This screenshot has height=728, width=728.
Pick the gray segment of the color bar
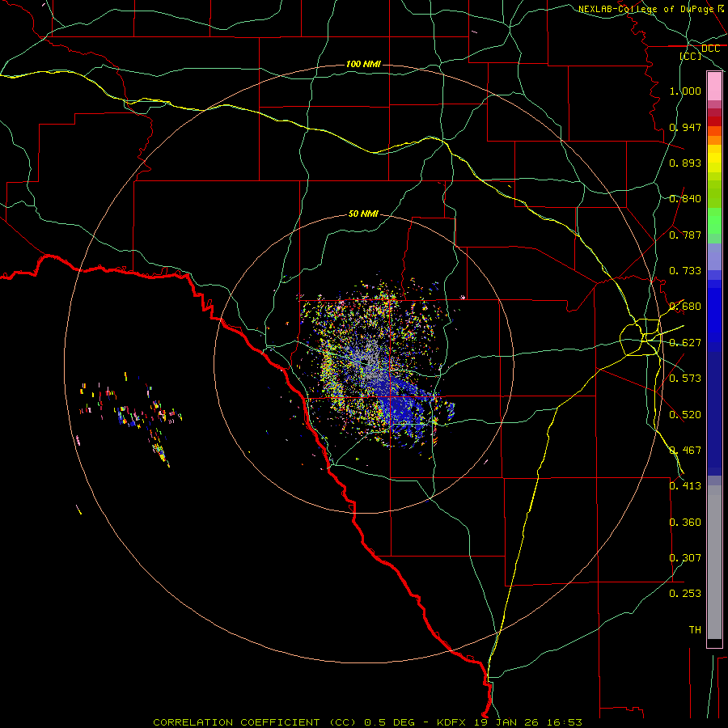click(x=714, y=562)
